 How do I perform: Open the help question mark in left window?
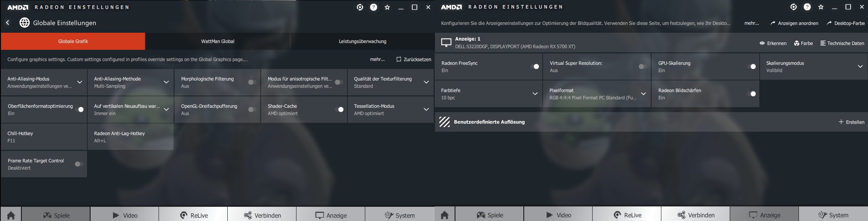(373, 7)
